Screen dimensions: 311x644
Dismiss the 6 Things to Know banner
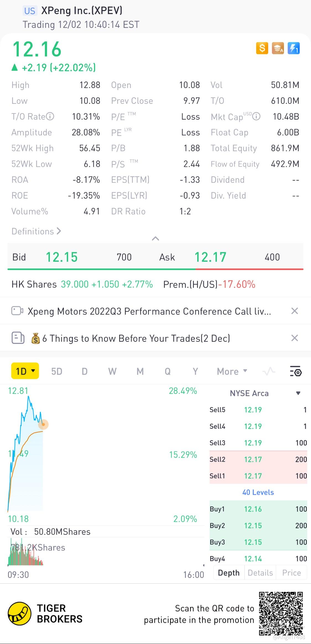coord(295,338)
